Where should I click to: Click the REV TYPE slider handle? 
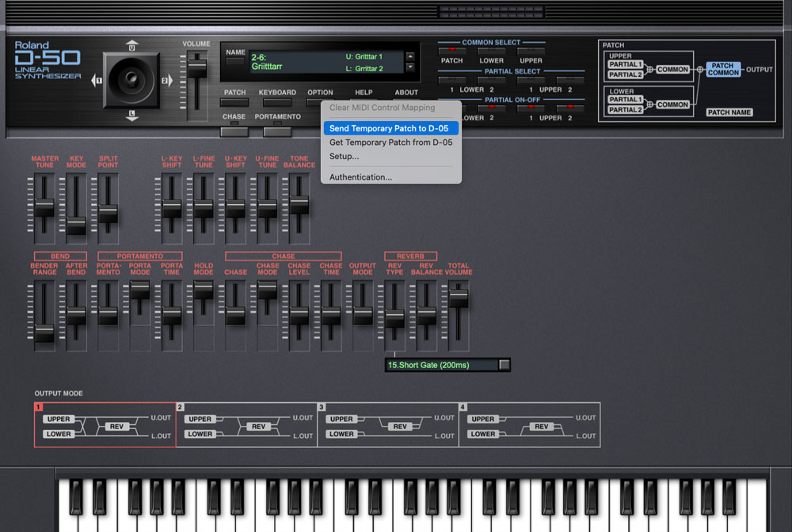tap(394, 318)
